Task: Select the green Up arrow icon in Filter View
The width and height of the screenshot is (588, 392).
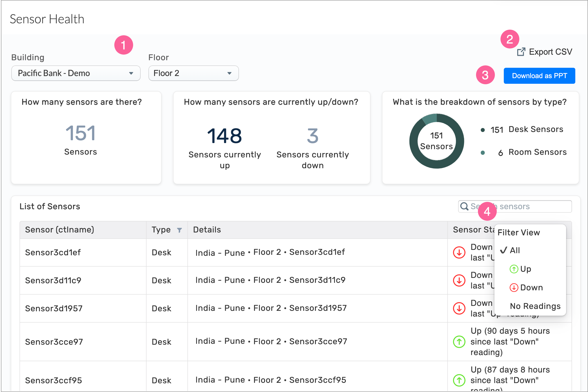Action: pos(514,269)
